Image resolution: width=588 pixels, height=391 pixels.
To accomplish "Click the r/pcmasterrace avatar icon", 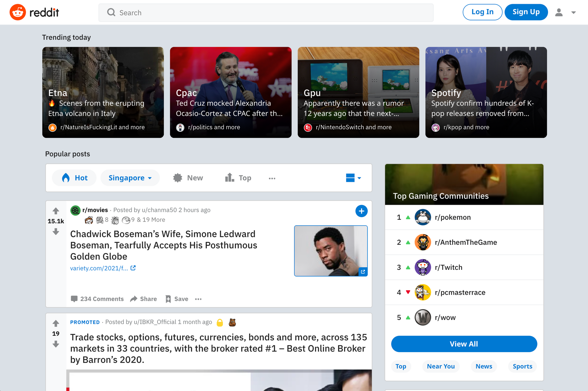I will pos(423,292).
